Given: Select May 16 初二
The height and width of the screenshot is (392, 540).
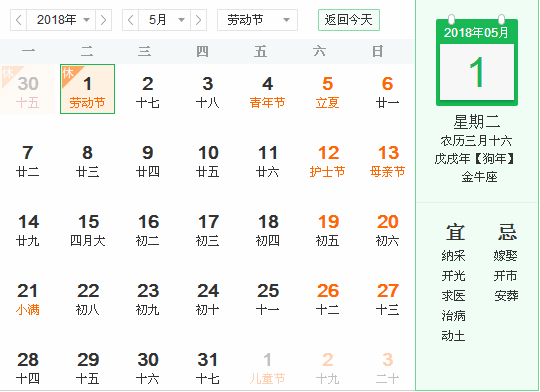Looking at the screenshot, I should [147, 230].
